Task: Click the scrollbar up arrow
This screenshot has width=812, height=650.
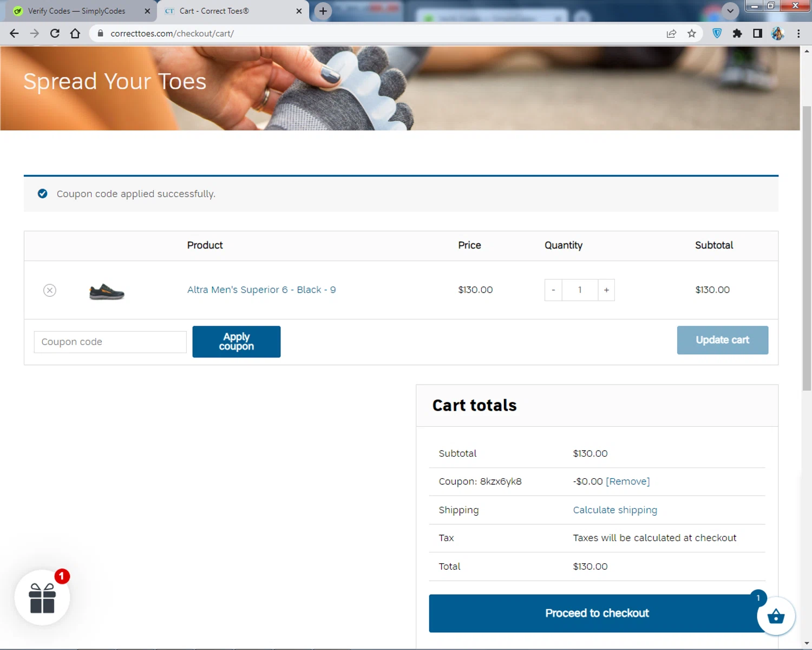Action: (x=807, y=51)
